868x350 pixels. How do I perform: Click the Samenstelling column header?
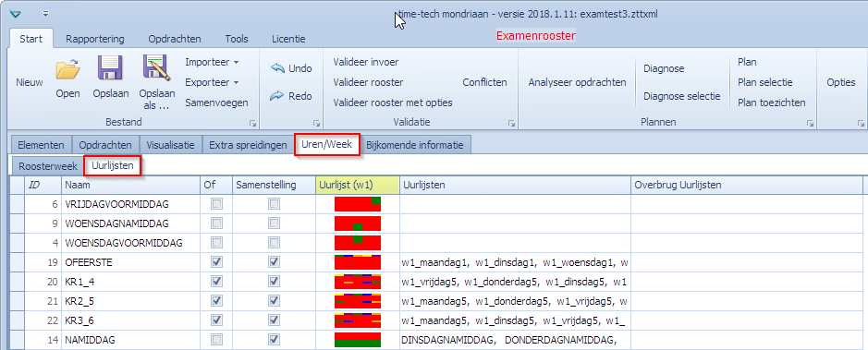click(x=274, y=186)
